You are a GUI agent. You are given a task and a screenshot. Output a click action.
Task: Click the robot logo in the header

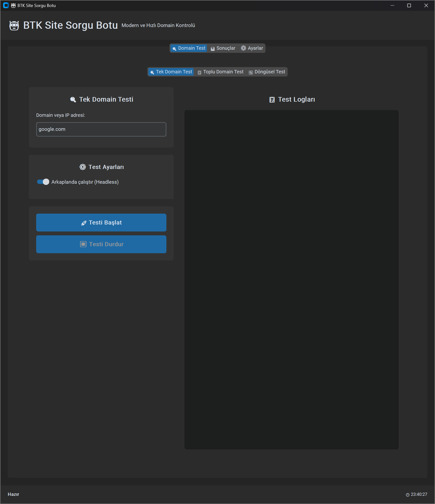14,26
